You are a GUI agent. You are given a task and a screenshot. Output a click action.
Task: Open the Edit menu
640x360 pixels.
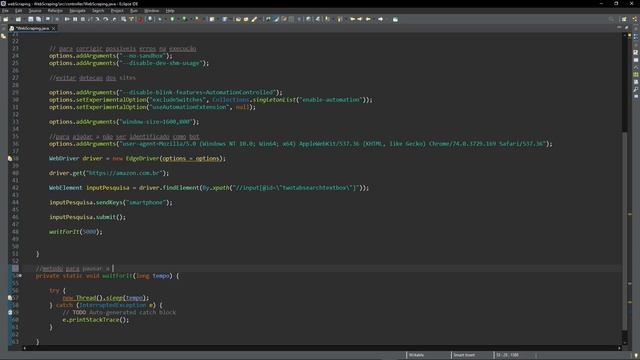click(x=18, y=11)
